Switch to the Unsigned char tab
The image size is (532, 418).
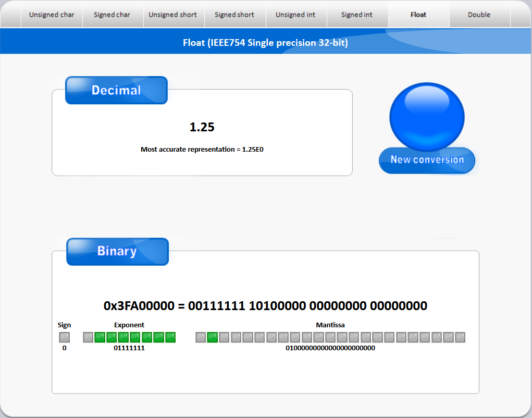52,15
